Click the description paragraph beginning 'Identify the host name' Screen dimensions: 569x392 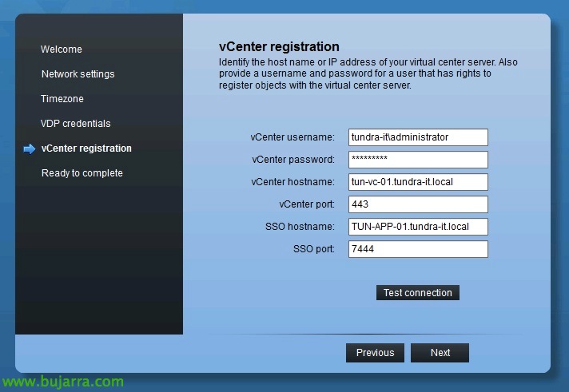tap(368, 73)
